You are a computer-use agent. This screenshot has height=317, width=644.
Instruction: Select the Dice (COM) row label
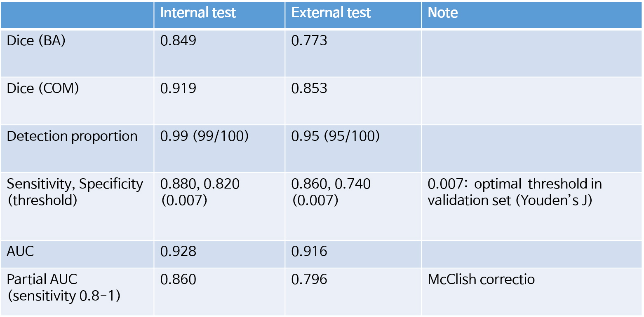point(43,89)
